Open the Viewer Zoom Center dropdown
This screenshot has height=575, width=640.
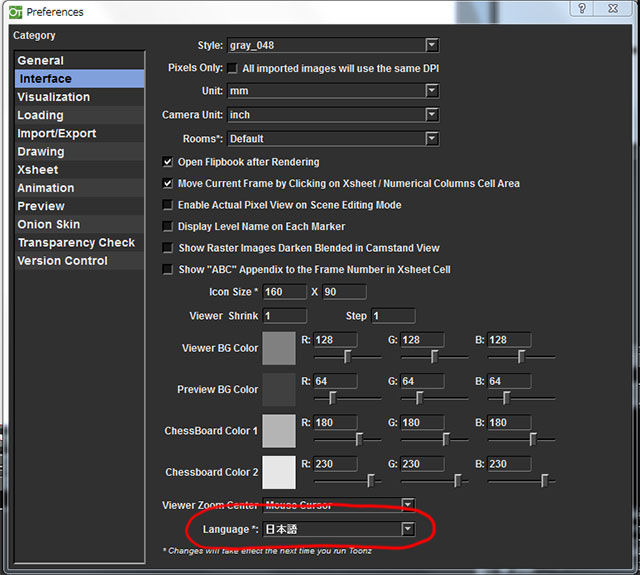tap(339, 505)
